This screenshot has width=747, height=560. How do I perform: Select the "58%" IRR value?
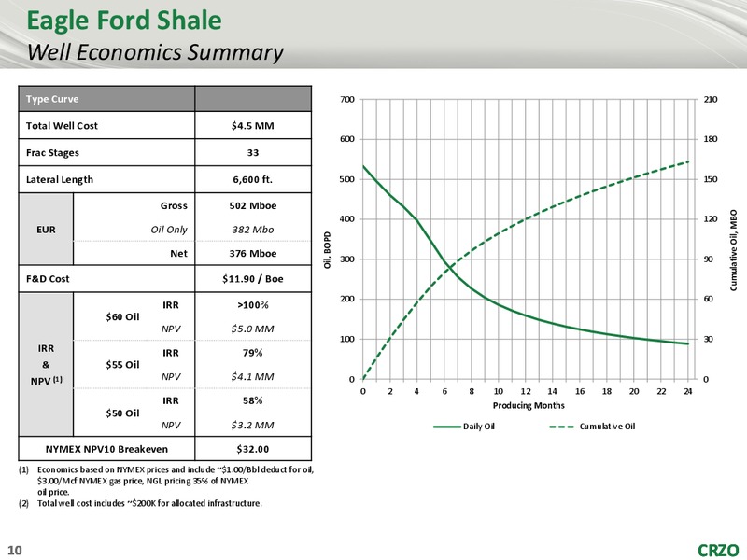pyautogui.click(x=252, y=401)
